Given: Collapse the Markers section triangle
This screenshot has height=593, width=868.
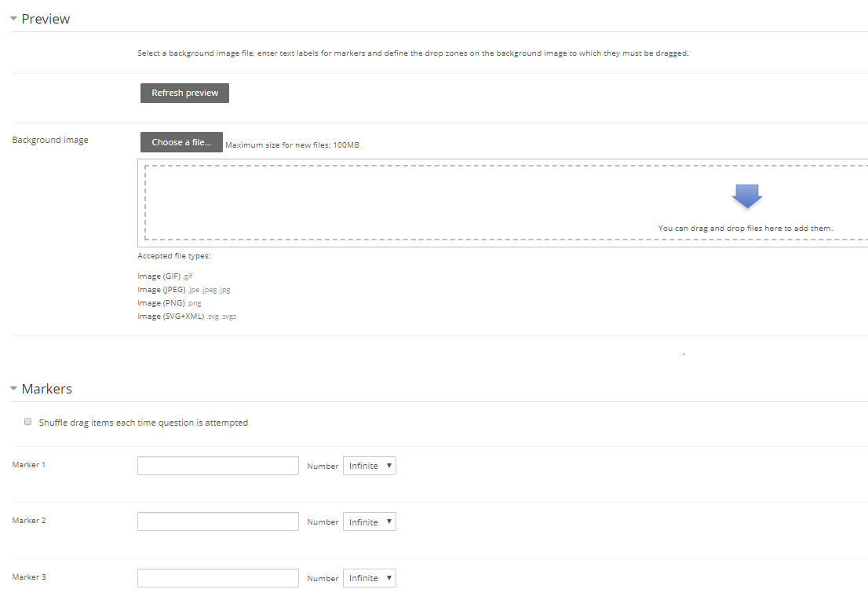Looking at the screenshot, I should click(x=14, y=389).
